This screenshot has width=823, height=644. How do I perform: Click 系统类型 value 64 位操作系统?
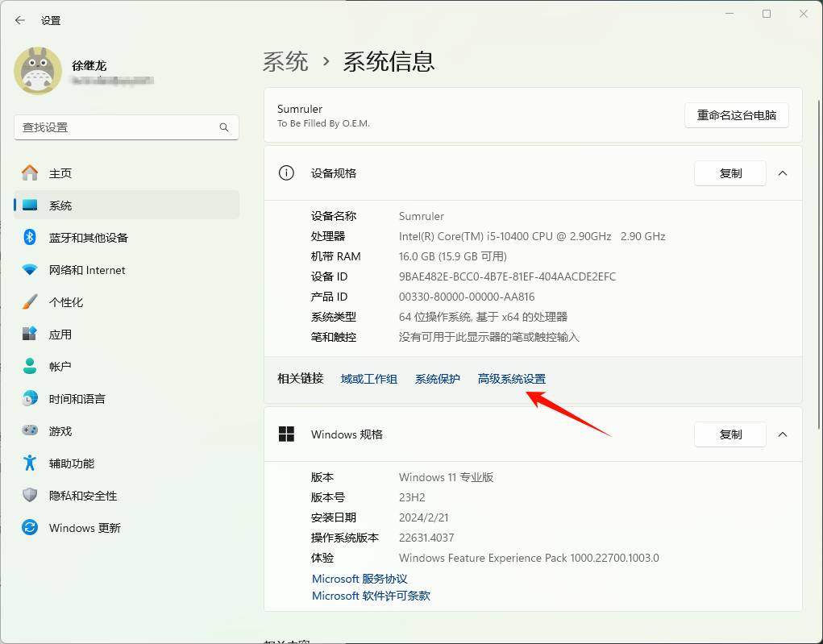pyautogui.click(x=484, y=317)
